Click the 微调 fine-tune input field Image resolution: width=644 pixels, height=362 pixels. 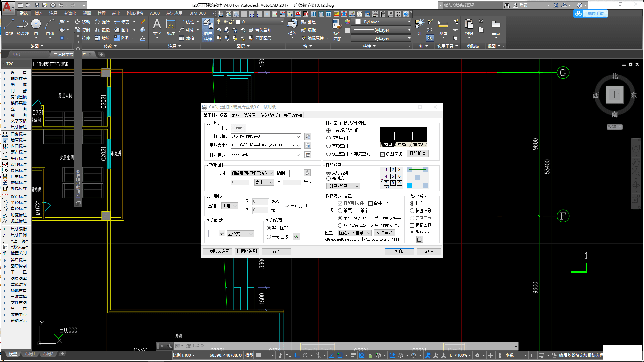(x=295, y=173)
